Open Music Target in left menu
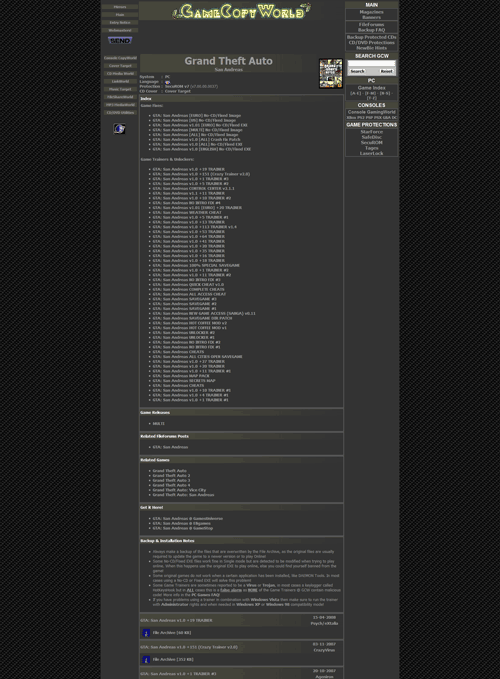 (x=120, y=89)
